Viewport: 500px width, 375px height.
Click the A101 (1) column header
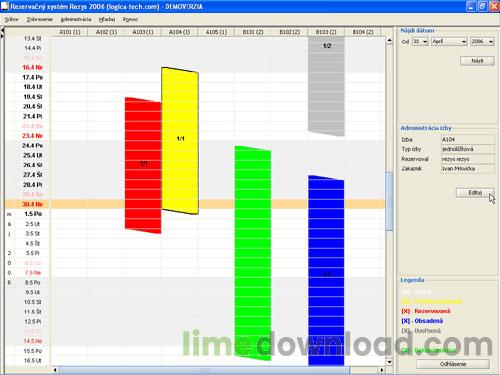(70, 32)
